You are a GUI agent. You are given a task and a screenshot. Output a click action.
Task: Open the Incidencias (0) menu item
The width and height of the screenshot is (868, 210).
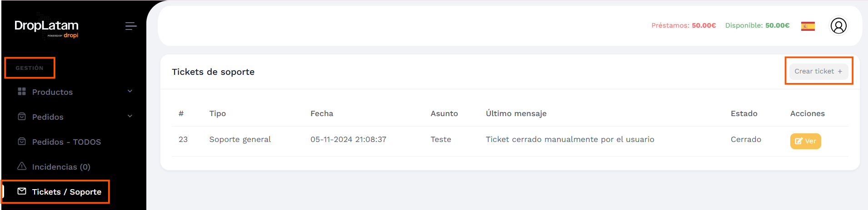pyautogui.click(x=61, y=167)
